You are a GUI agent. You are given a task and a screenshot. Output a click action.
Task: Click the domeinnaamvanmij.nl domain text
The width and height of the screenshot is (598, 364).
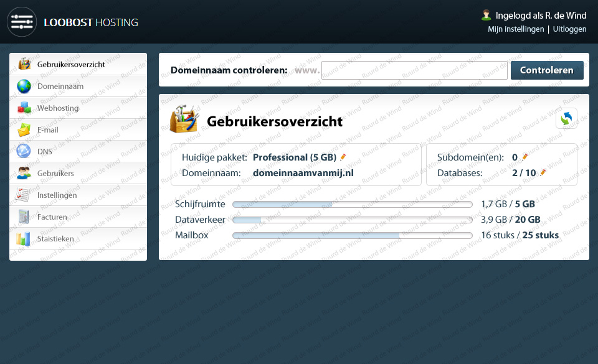303,173
